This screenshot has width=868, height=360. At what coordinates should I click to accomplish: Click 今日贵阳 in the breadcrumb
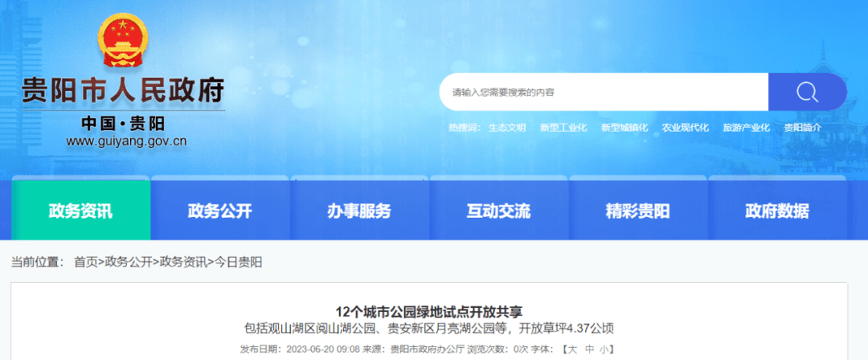click(238, 263)
